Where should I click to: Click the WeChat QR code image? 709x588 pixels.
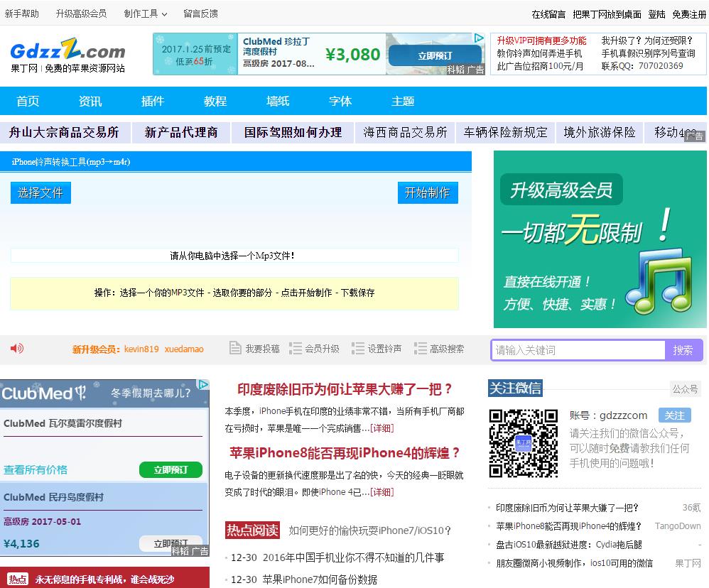523,443
